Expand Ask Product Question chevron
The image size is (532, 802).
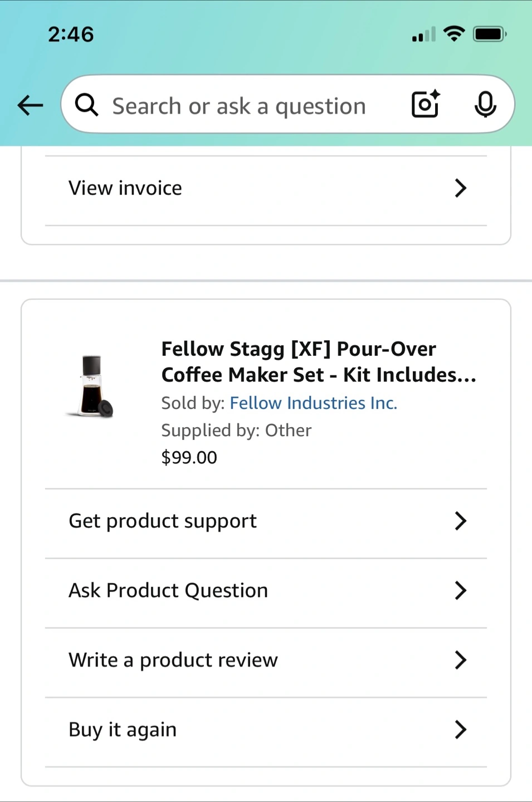click(x=460, y=590)
